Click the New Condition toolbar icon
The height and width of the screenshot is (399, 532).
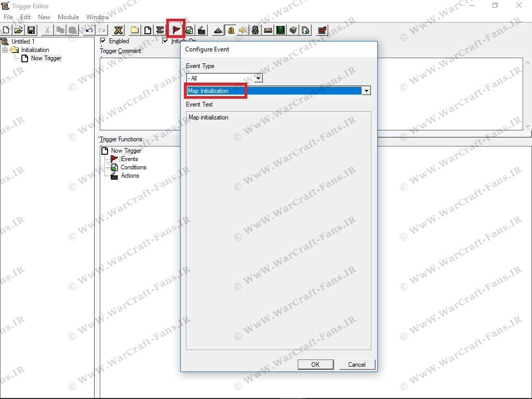point(189,30)
